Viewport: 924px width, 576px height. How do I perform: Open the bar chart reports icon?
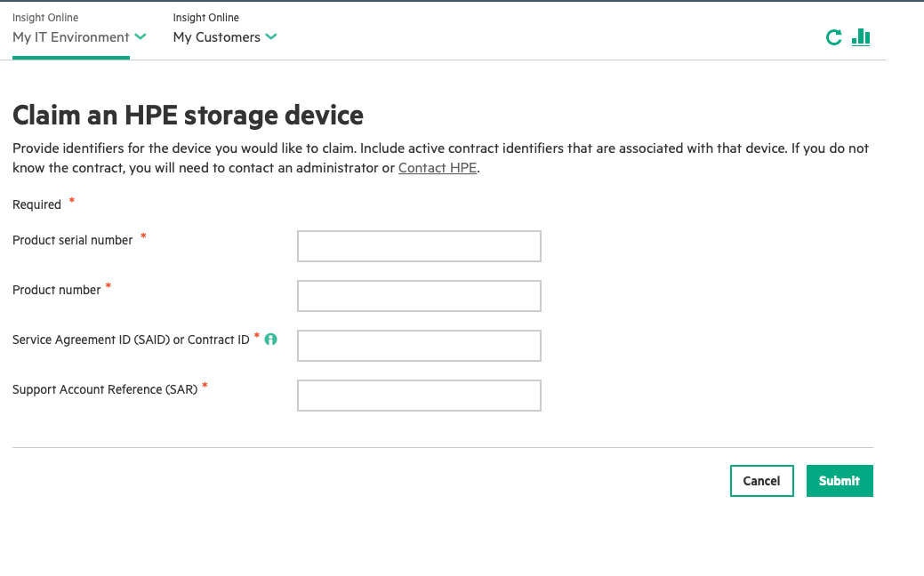click(861, 37)
